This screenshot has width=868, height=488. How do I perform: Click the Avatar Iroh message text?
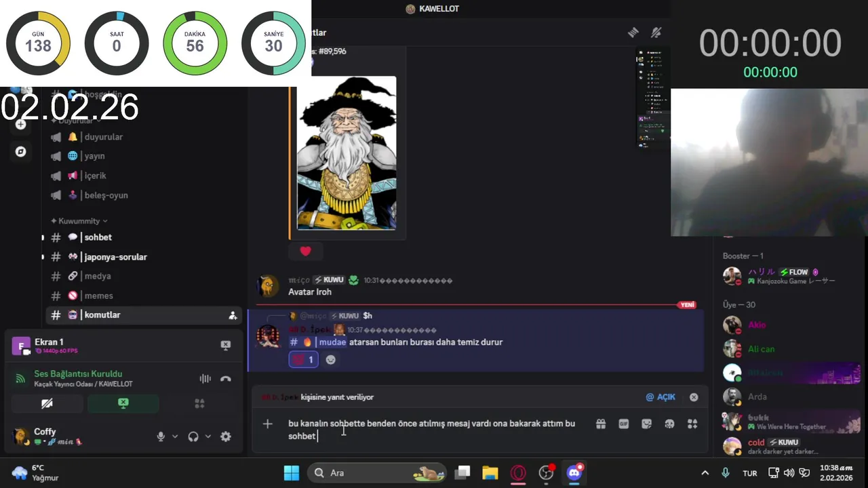click(x=310, y=292)
